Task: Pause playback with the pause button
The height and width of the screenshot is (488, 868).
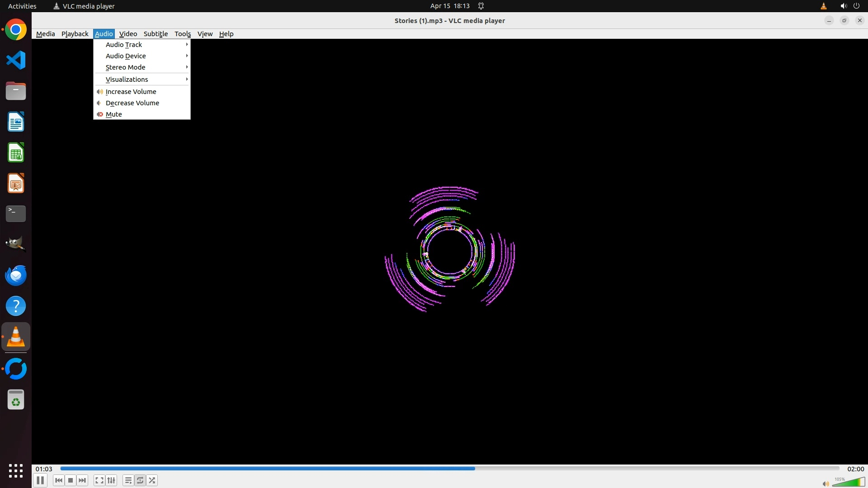Action: tap(40, 480)
